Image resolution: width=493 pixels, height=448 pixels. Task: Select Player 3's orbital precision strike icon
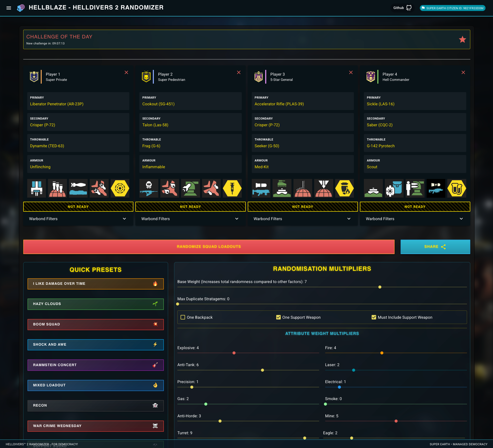303,188
